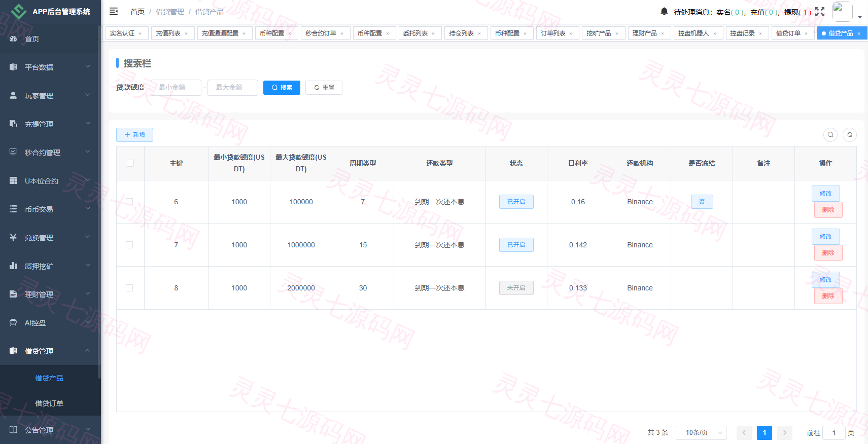Close the 实名认证 tab
The height and width of the screenshot is (444, 868).
[140, 33]
